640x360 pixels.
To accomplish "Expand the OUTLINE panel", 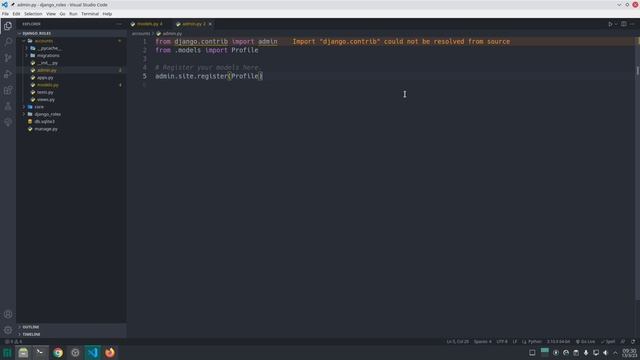I will [x=71, y=327].
